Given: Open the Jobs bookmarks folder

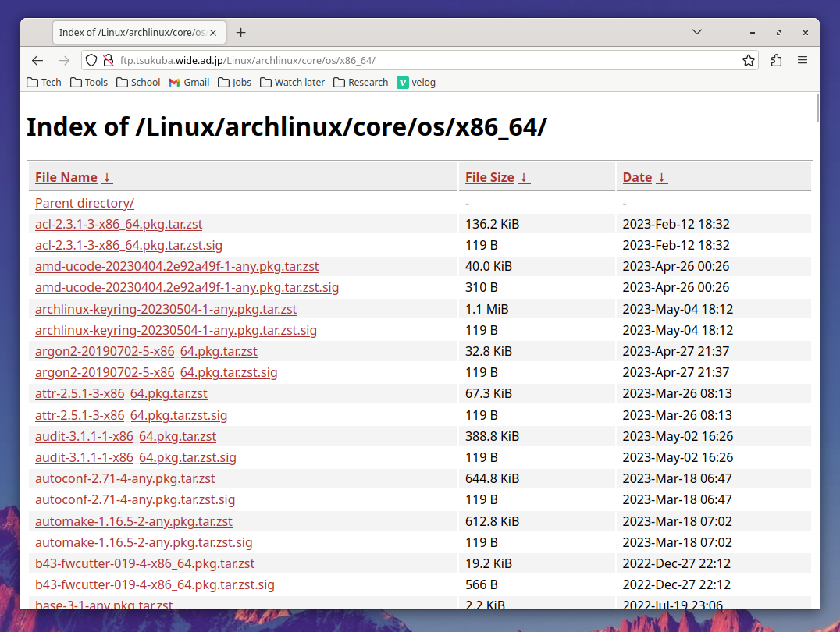Looking at the screenshot, I should (x=235, y=83).
